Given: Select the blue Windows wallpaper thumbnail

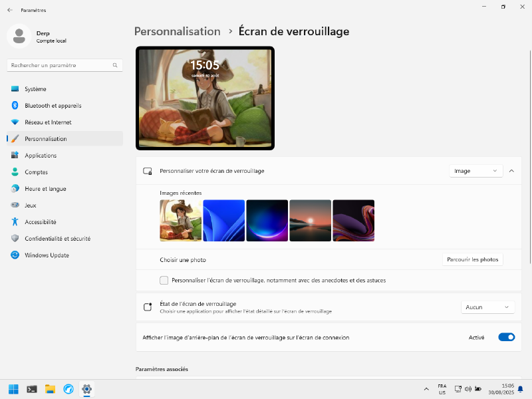Looking at the screenshot, I should (x=223, y=219).
